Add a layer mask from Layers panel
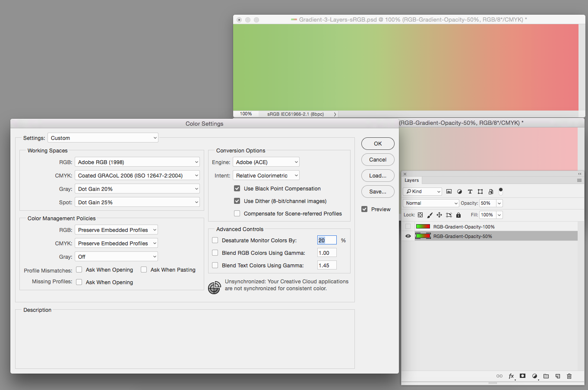Viewport: 588px width, 390px height. tap(522, 376)
